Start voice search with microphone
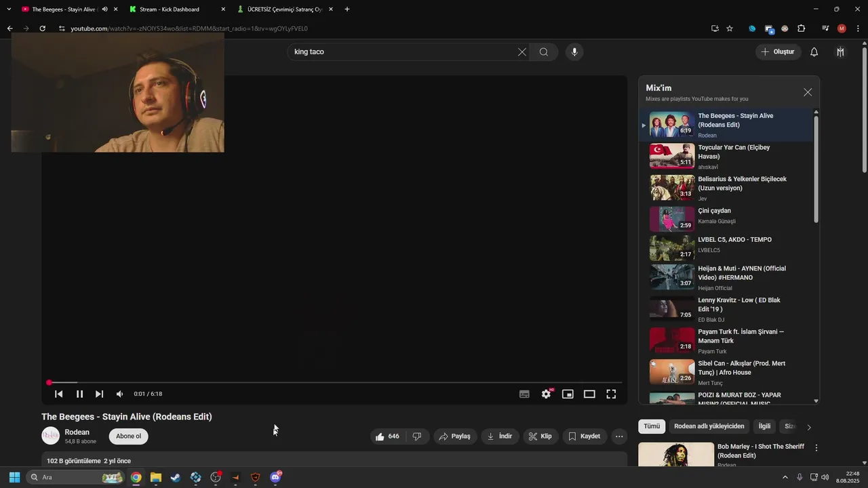868x488 pixels. tap(574, 52)
